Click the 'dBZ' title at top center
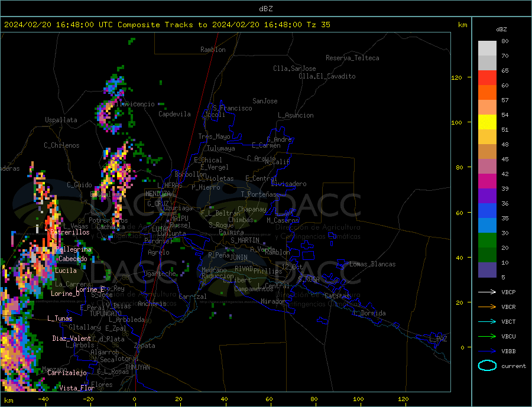Image resolution: width=532 pixels, height=407 pixels. (x=265, y=9)
